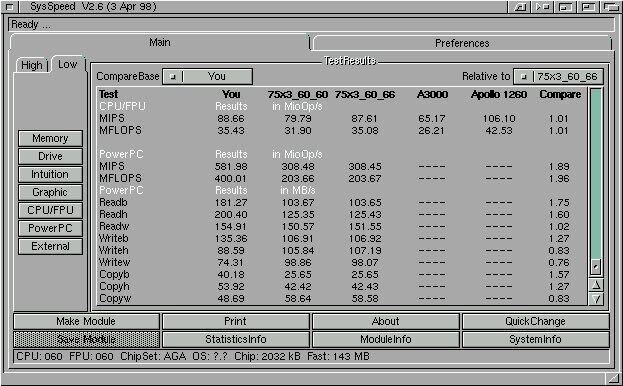Image resolution: width=623 pixels, height=386 pixels.
Task: Click the 'ChipSet: AGA' status text
Action: (x=153, y=356)
